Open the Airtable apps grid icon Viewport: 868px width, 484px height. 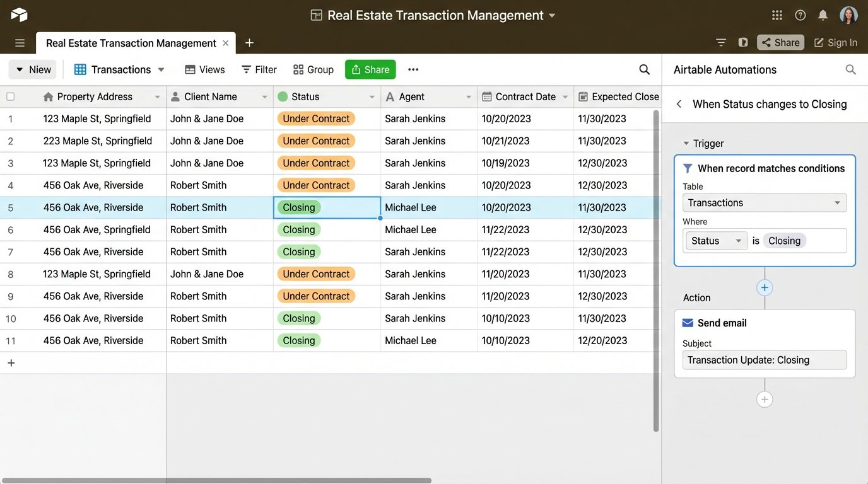776,14
